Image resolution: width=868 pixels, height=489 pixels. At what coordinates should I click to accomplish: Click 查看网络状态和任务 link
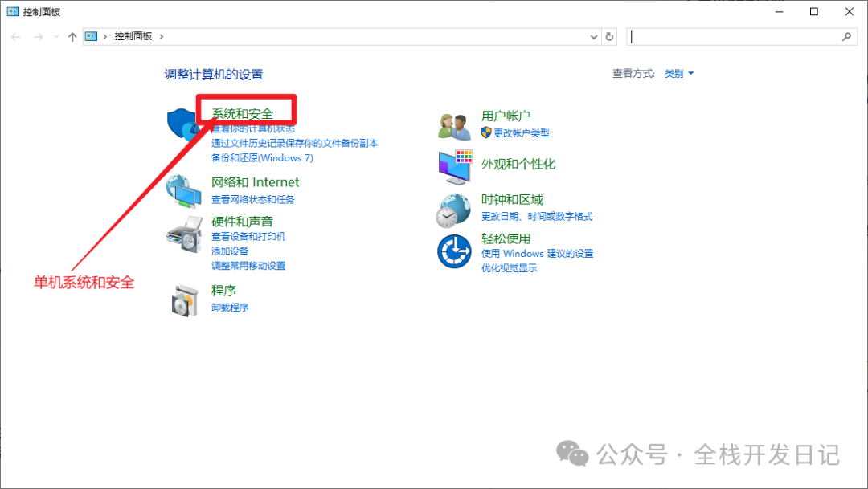pyautogui.click(x=253, y=199)
